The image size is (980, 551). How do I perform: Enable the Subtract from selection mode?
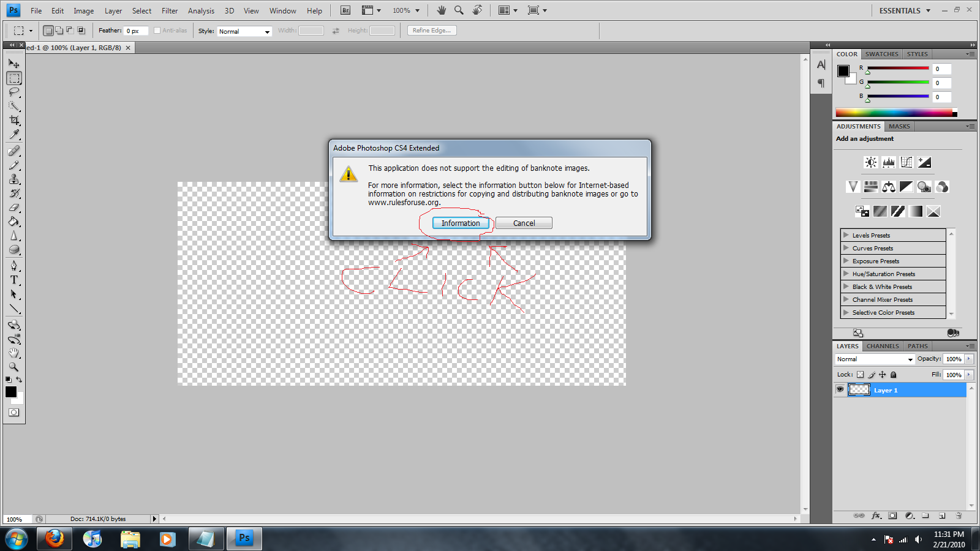70,31
